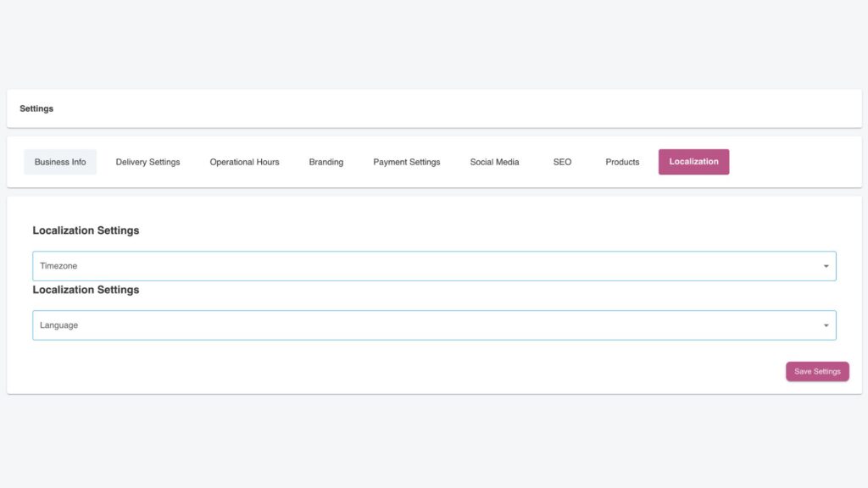Click the Language dropdown arrow icon
This screenshot has height=488, width=868.
pyautogui.click(x=826, y=325)
